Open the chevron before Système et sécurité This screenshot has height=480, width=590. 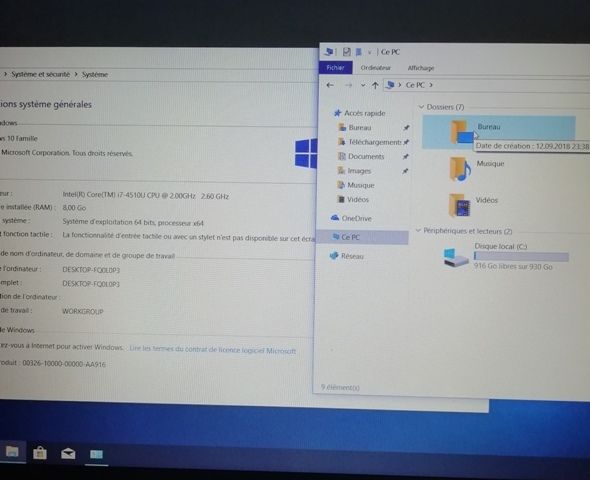5,74
